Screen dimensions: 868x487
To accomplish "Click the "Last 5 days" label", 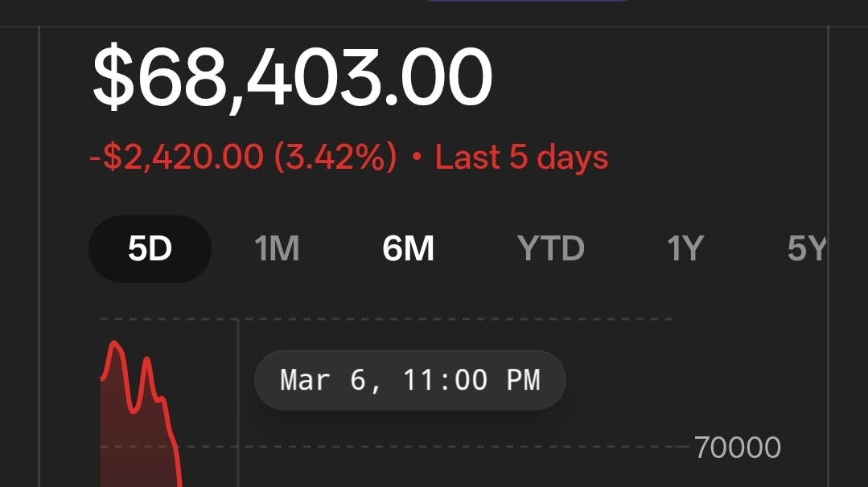I will (521, 157).
